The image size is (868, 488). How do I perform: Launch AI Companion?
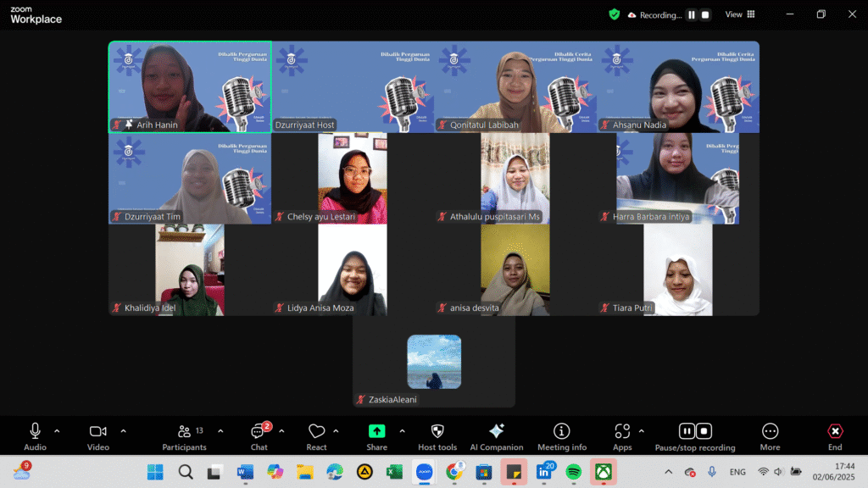497,432
